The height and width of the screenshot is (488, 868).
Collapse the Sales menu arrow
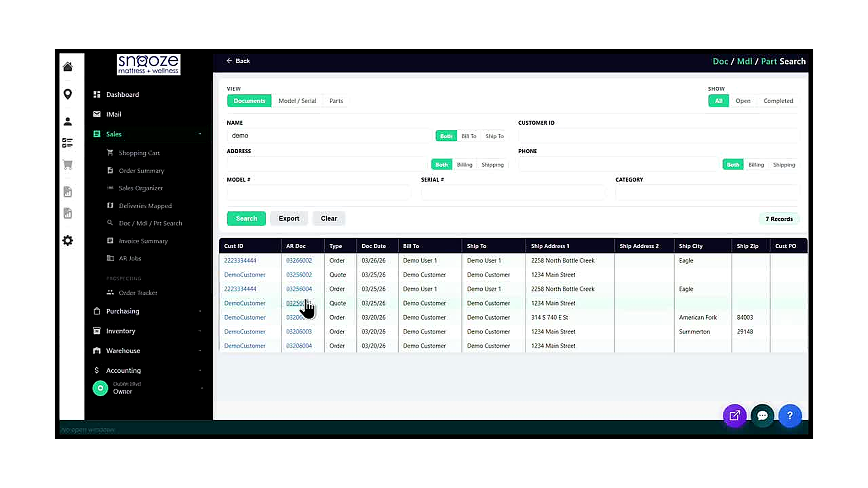(200, 134)
